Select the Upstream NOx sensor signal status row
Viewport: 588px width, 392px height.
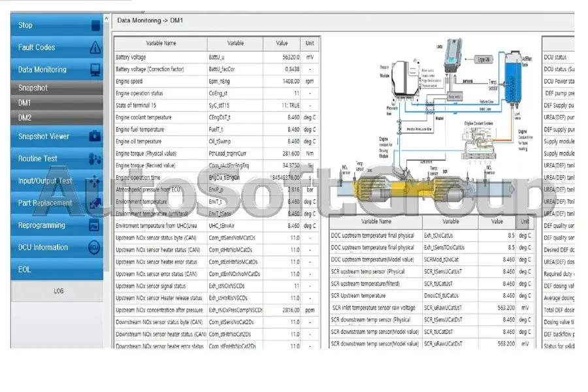coord(217,286)
